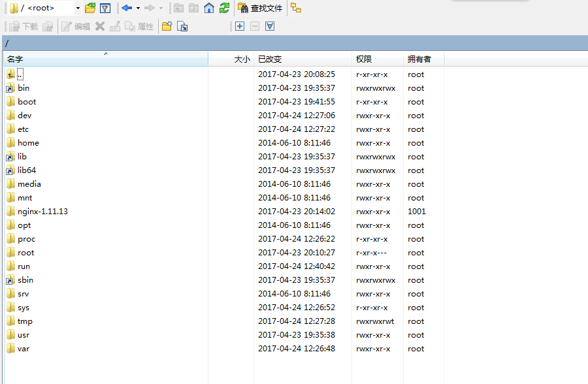Click the rwxrwxrwt permission of tmp

pos(375,321)
